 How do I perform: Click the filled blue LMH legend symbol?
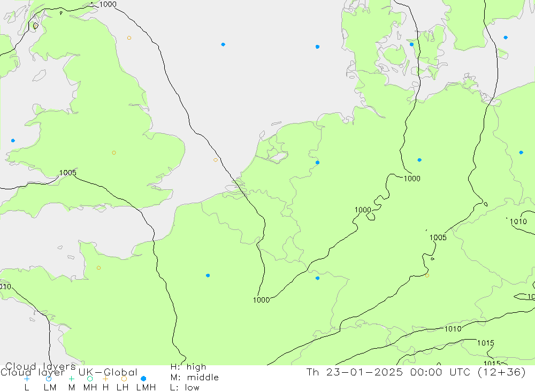pyautogui.click(x=143, y=379)
